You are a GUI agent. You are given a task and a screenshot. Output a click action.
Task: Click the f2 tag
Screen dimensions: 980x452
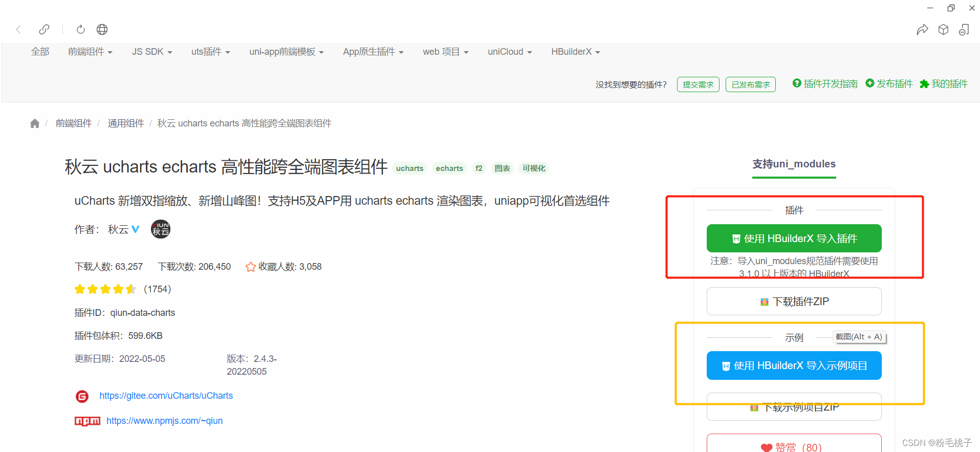[x=479, y=168]
